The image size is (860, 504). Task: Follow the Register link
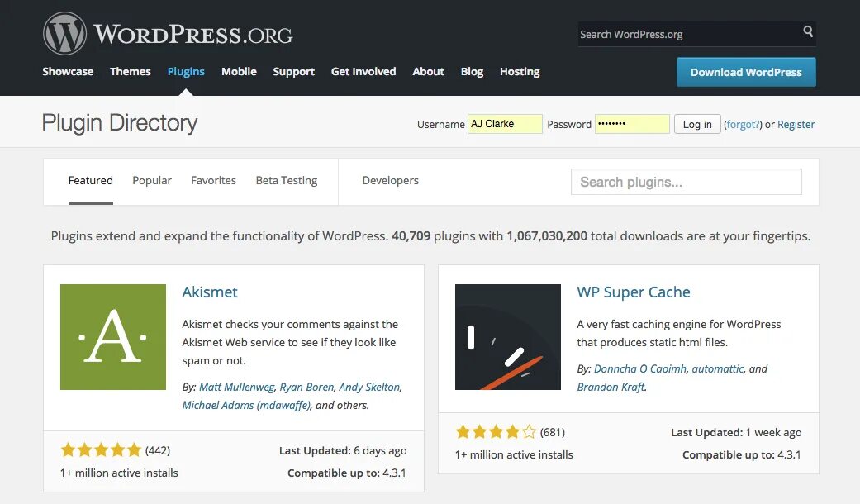[x=796, y=125]
